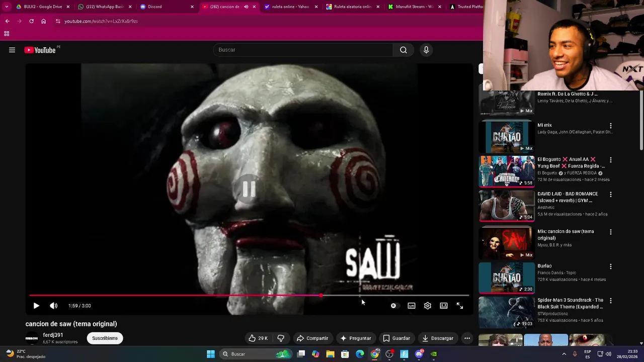Switch to ruleta online - Yahoo tab
Image resolution: width=644 pixels, height=362 pixels.
290,7
